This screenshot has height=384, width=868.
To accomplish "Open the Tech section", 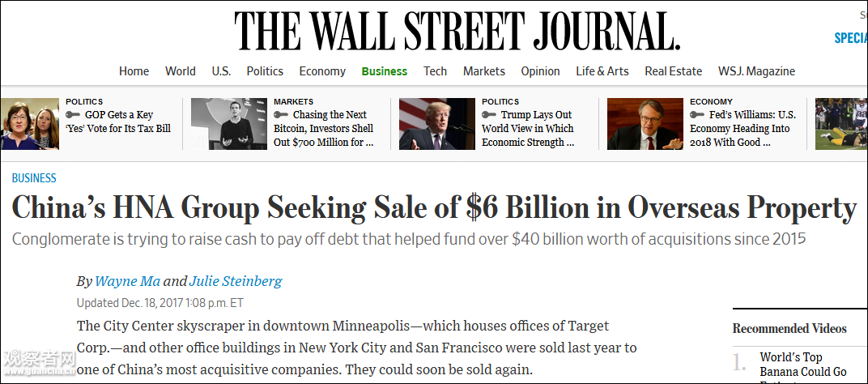I will point(435,71).
